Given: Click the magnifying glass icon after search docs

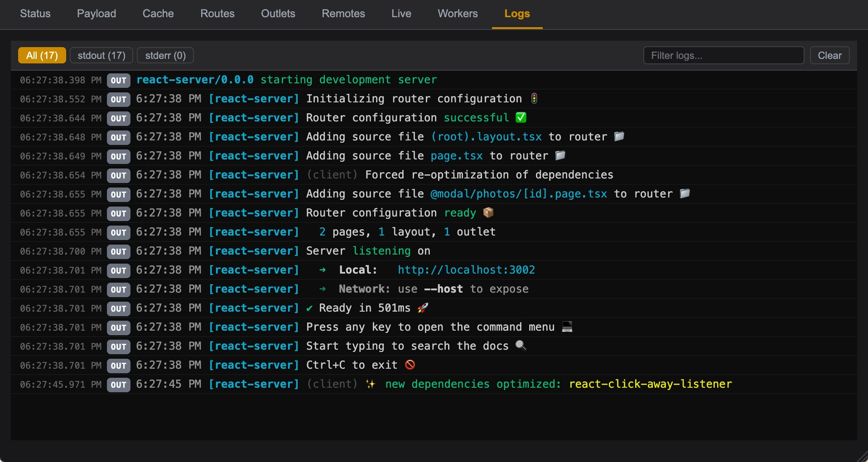Looking at the screenshot, I should tap(521, 346).
